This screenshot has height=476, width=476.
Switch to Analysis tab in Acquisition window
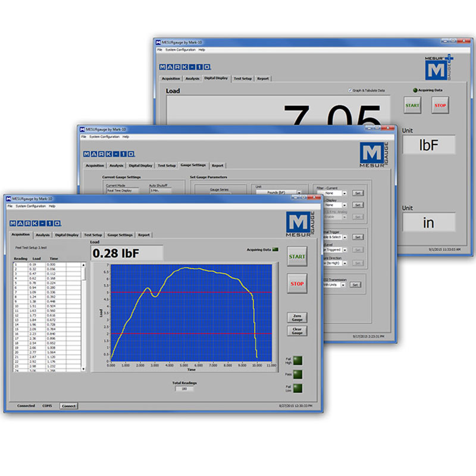coord(42,235)
